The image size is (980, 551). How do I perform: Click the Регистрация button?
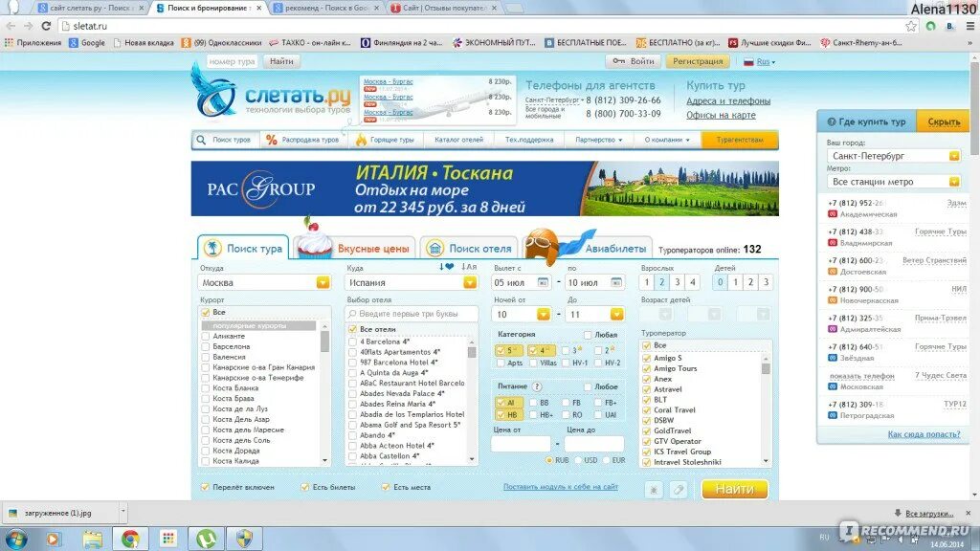(x=698, y=61)
